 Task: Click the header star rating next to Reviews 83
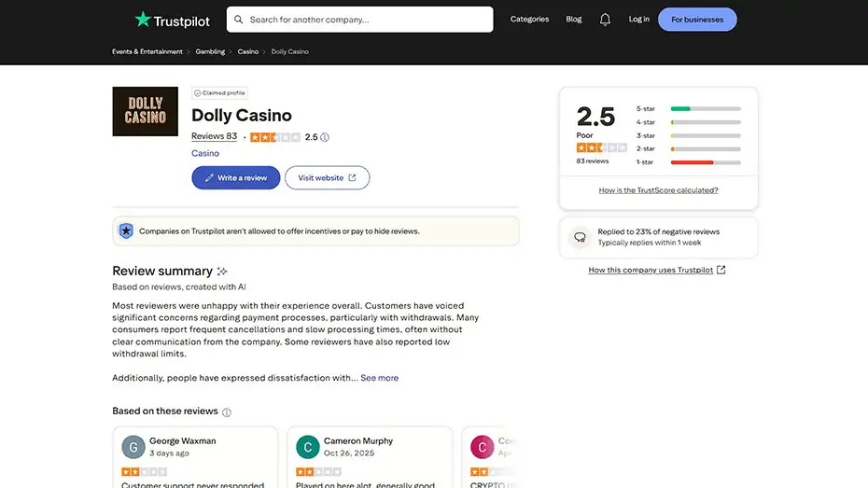point(275,137)
